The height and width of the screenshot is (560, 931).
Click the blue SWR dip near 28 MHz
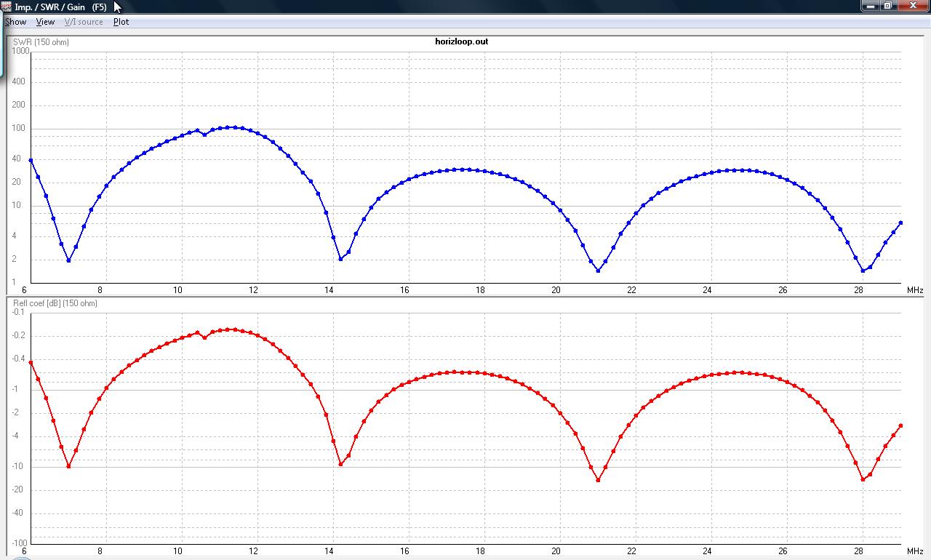pos(863,271)
